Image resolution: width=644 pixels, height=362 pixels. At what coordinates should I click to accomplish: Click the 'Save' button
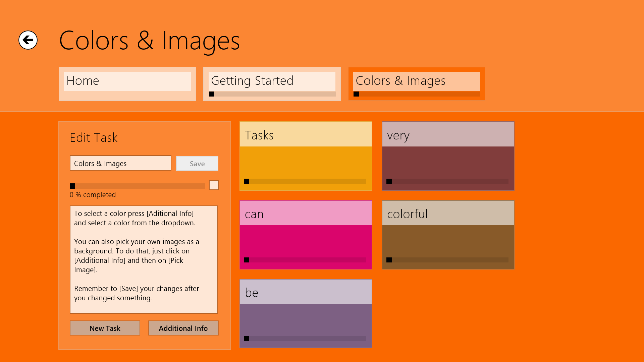click(x=197, y=164)
